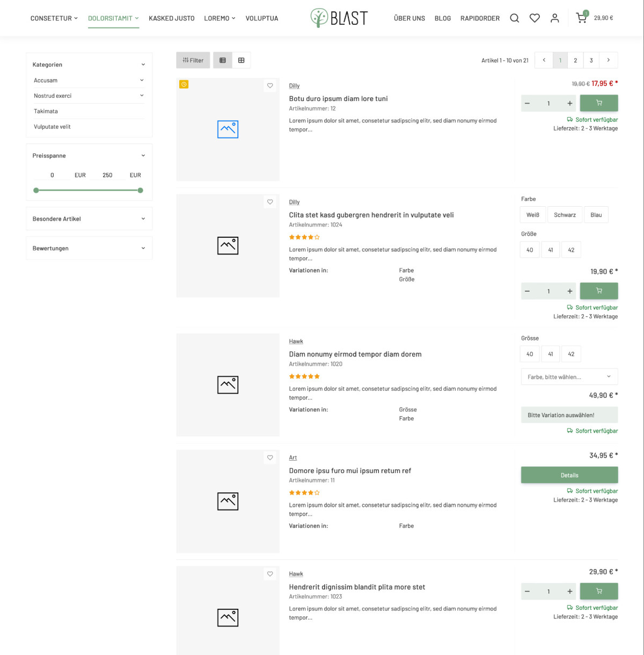The width and height of the screenshot is (644, 655).
Task: Open image of 'Botu duro ipsum' product
Action: [x=228, y=129]
